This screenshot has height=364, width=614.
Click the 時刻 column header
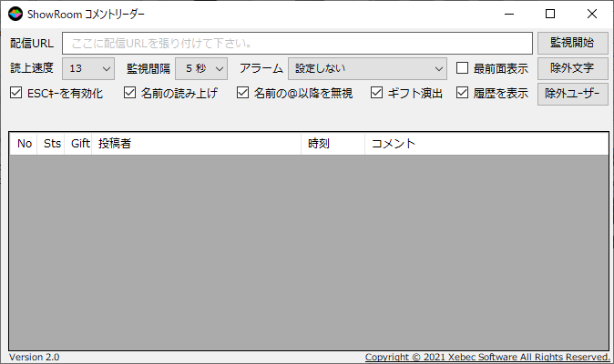[x=333, y=144]
